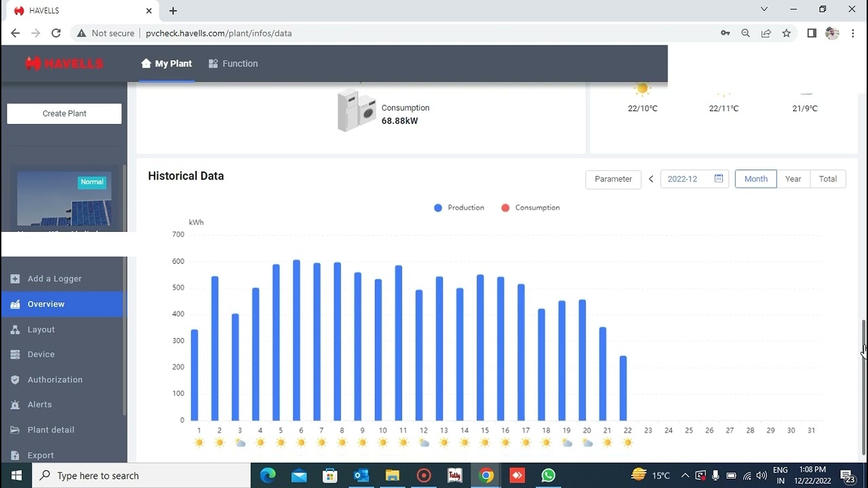868x488 pixels.
Task: Click the Windows Start button
Action: 16,475
